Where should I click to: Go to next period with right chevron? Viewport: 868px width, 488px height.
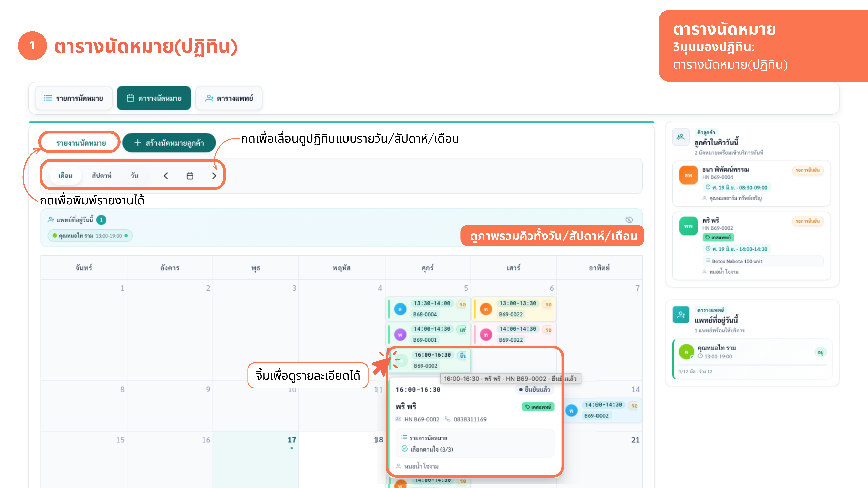(x=214, y=176)
